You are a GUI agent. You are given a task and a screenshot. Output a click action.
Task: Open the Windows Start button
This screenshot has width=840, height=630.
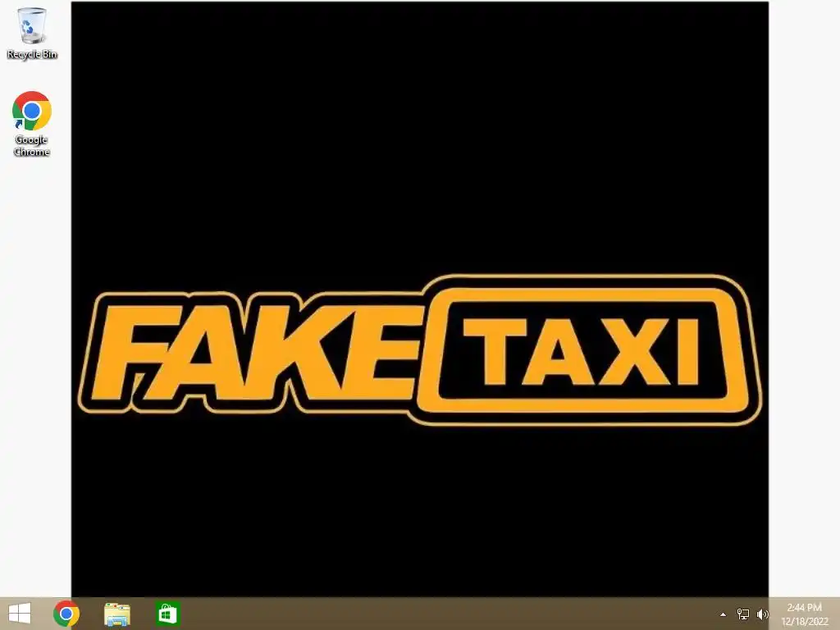tap(20, 614)
